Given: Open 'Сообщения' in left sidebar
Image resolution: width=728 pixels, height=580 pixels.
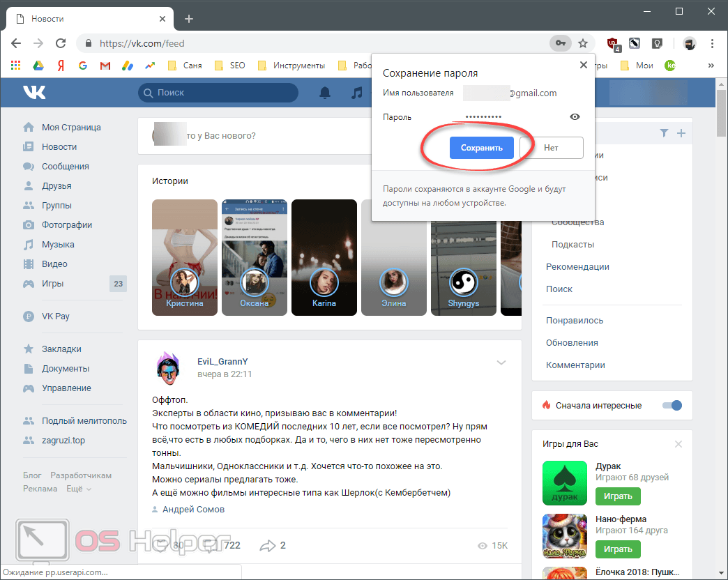Looking at the screenshot, I should pyautogui.click(x=65, y=167).
